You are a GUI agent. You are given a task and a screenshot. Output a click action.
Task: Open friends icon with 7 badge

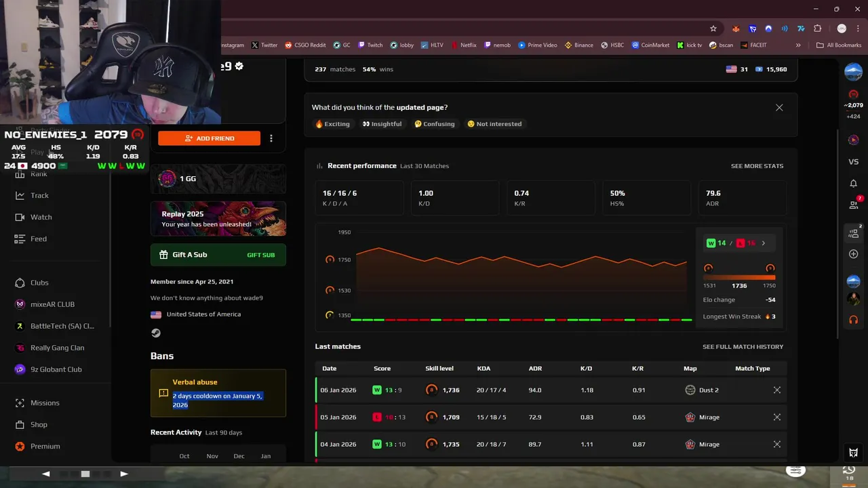click(854, 204)
